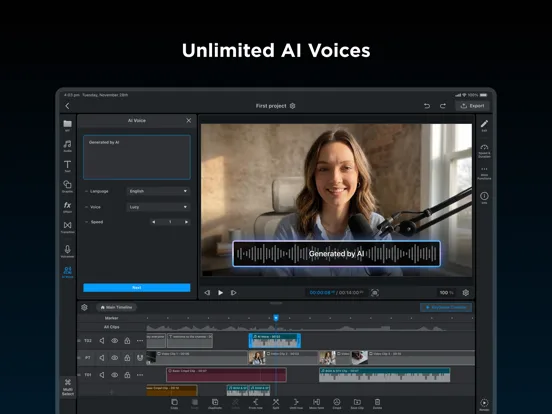Image resolution: width=552 pixels, height=414 pixels.
Task: Collapse the Voice row expander
Action: point(86,207)
